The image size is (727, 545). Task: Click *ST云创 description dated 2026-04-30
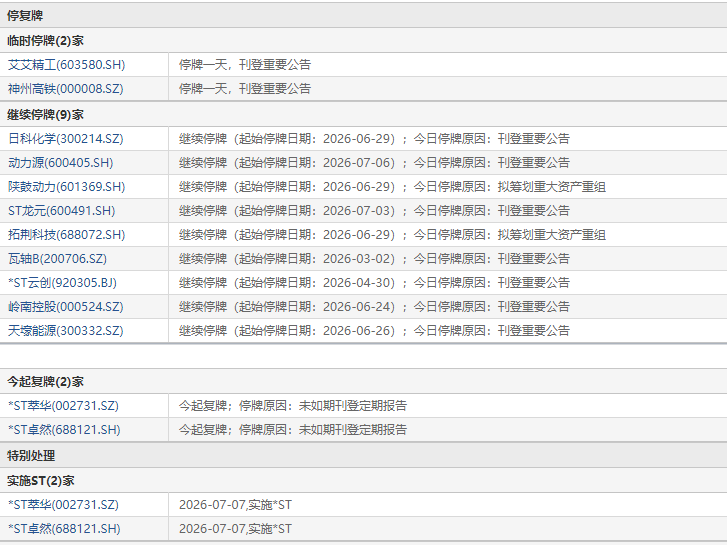click(374, 283)
